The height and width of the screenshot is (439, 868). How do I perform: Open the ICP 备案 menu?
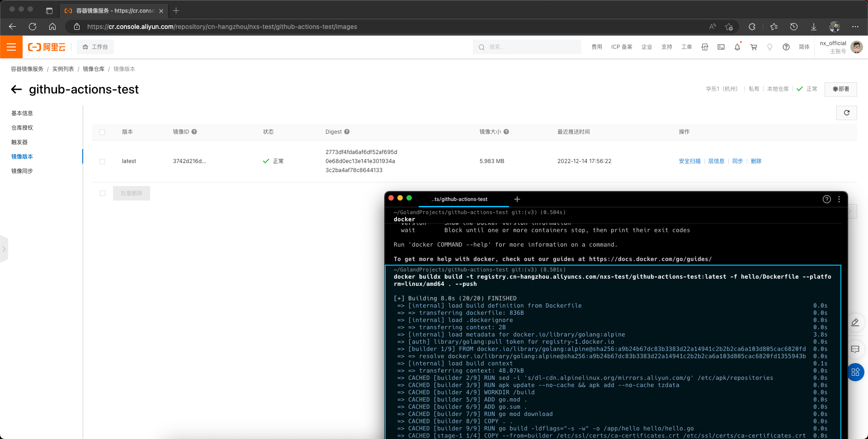pos(622,47)
